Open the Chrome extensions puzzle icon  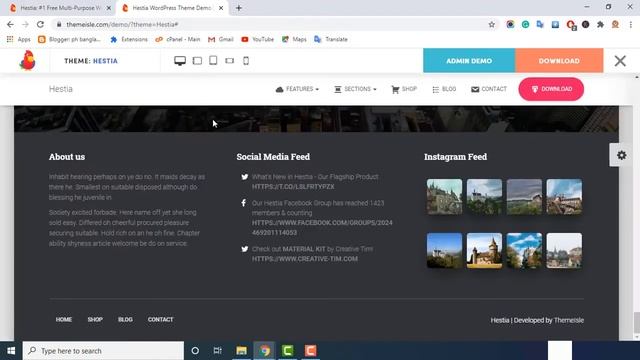coord(600,24)
